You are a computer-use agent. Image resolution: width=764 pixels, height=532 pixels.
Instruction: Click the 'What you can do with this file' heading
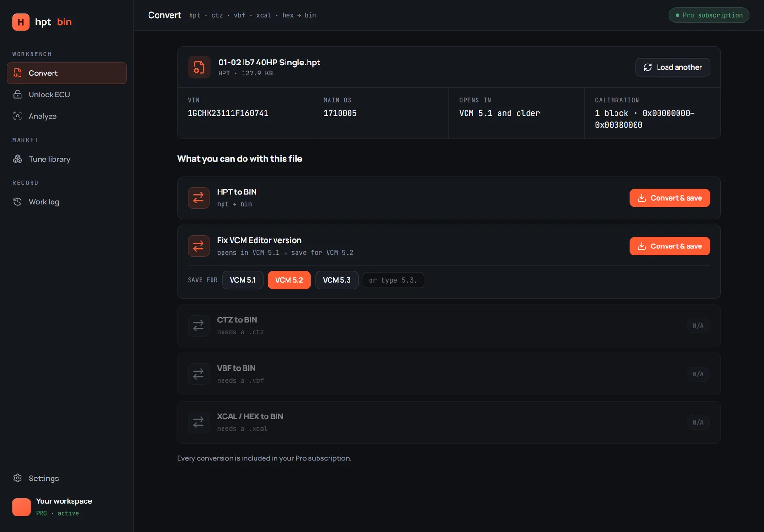[x=240, y=159]
